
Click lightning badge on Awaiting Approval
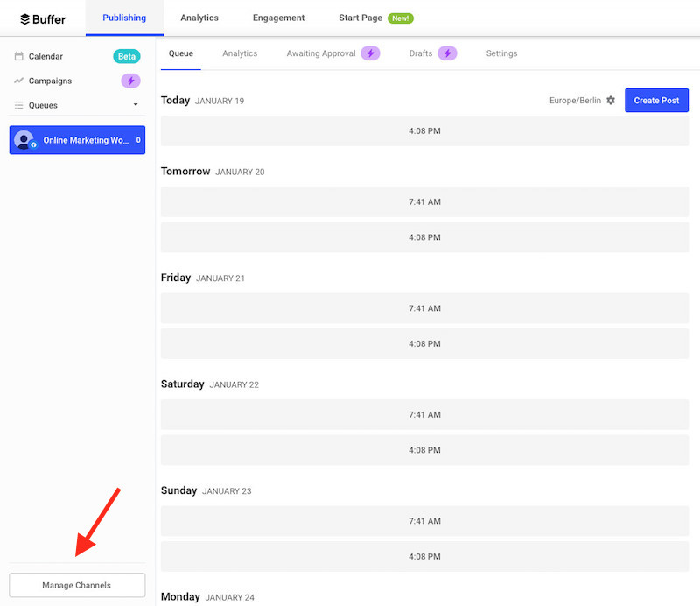click(370, 53)
